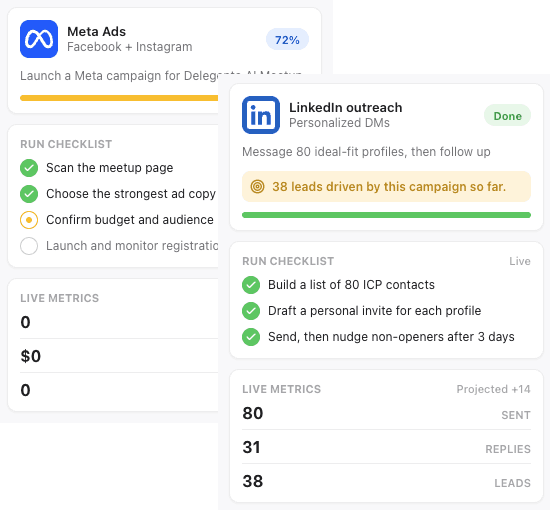Click the green LinkedIn progress bar
The image size is (550, 510).
pos(386,215)
